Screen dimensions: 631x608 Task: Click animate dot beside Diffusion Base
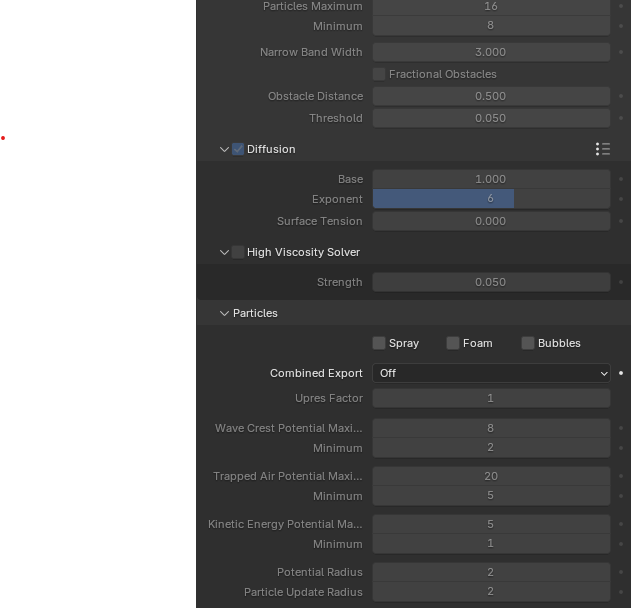point(621,179)
